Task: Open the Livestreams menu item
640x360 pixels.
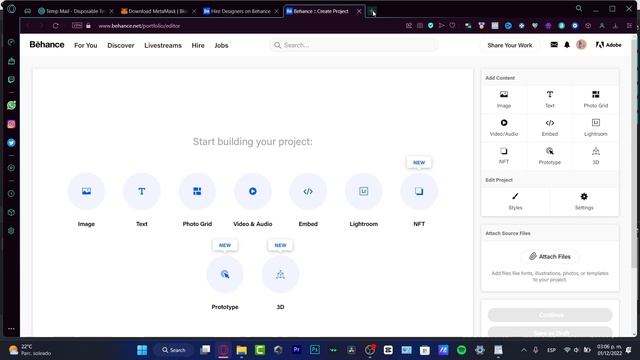Action: tap(163, 45)
